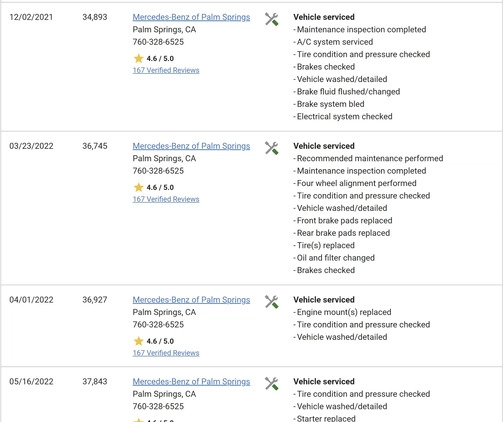
Task: Click the 04/01/2022 service date
Action: [x=31, y=300]
